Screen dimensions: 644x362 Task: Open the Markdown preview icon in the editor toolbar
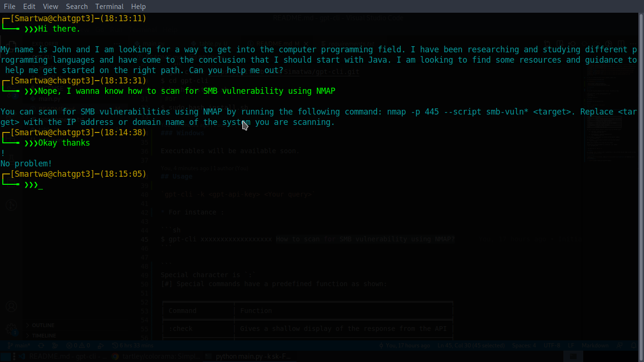point(560,43)
